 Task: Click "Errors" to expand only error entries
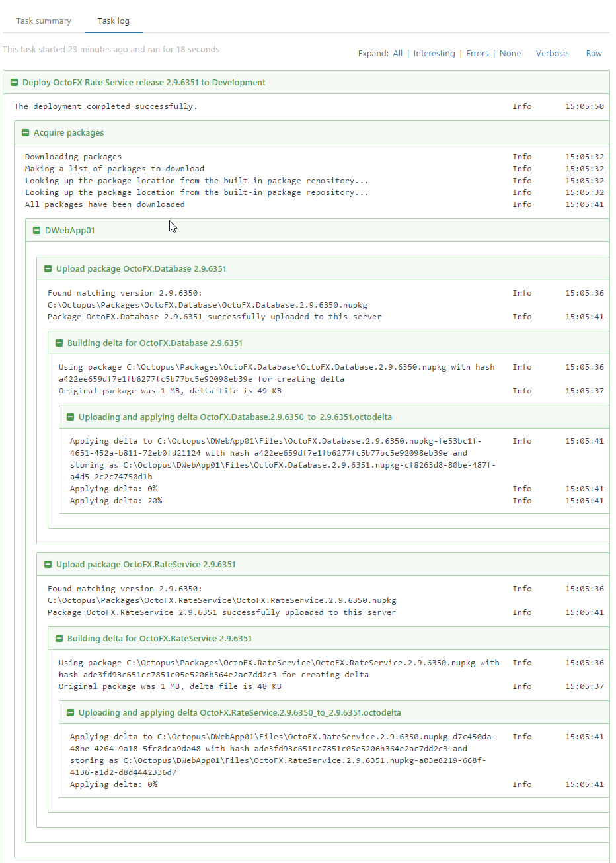477,53
